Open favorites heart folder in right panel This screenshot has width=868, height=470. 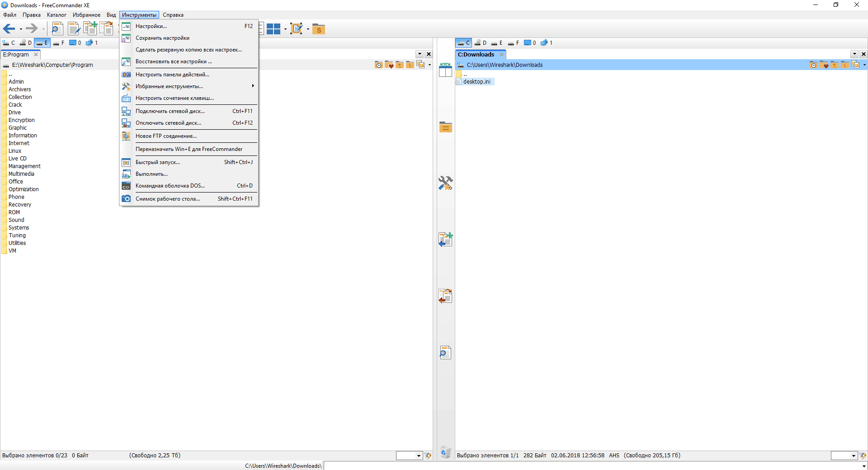824,65
